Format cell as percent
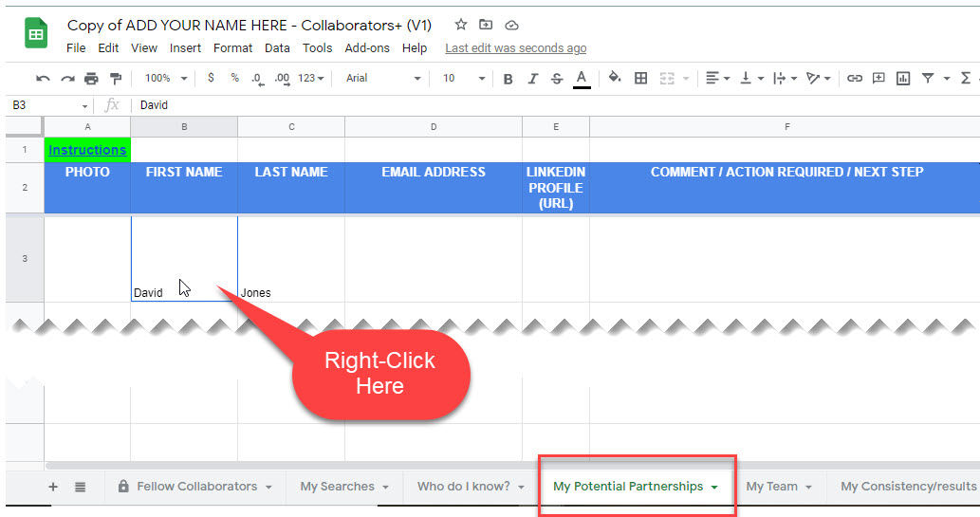The height and width of the screenshot is (517, 980). 235,78
